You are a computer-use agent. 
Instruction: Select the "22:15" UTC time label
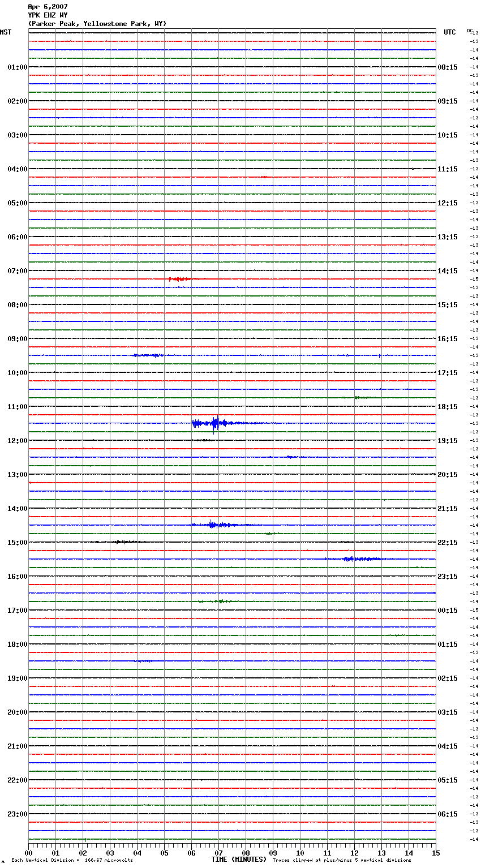point(448,543)
